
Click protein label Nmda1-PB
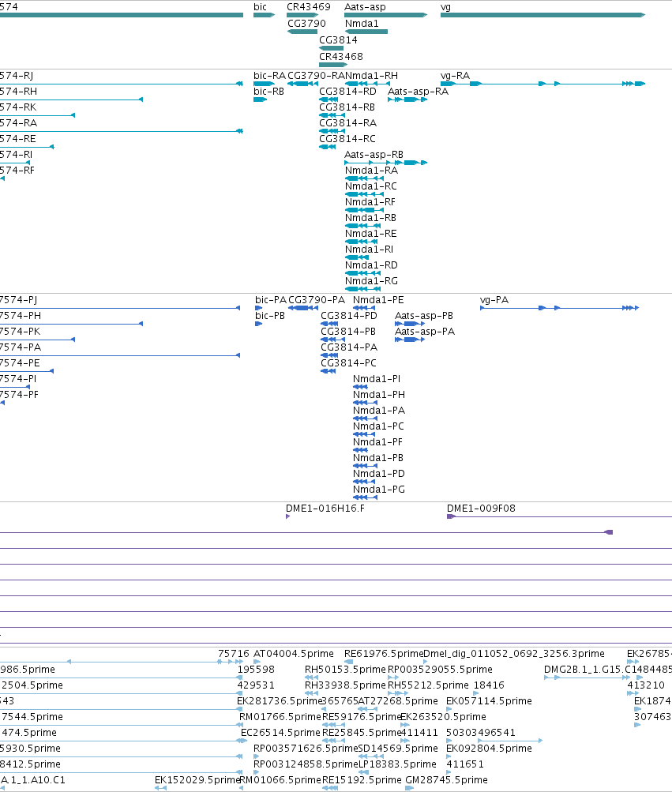coord(378,458)
